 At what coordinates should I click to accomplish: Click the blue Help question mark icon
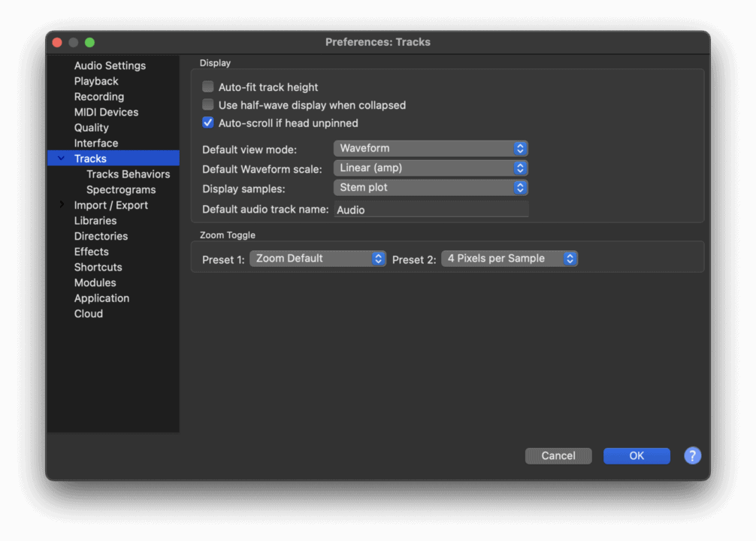click(x=692, y=455)
